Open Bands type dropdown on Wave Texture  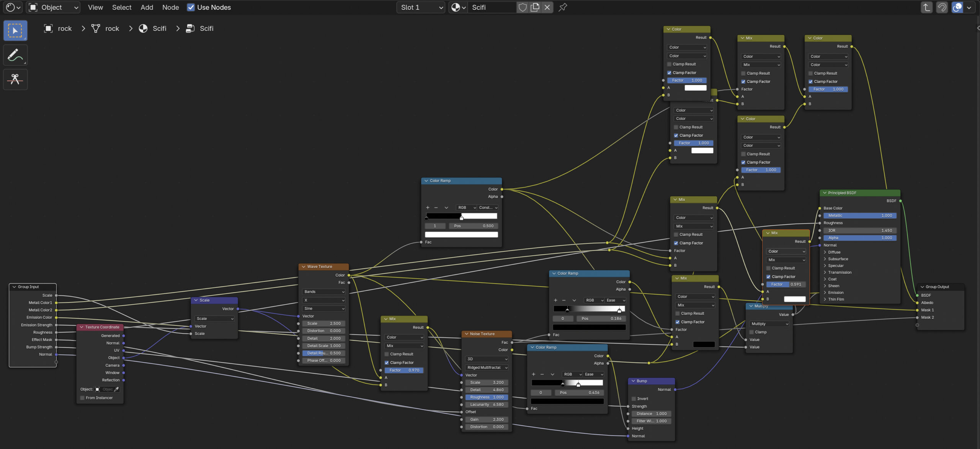point(324,292)
